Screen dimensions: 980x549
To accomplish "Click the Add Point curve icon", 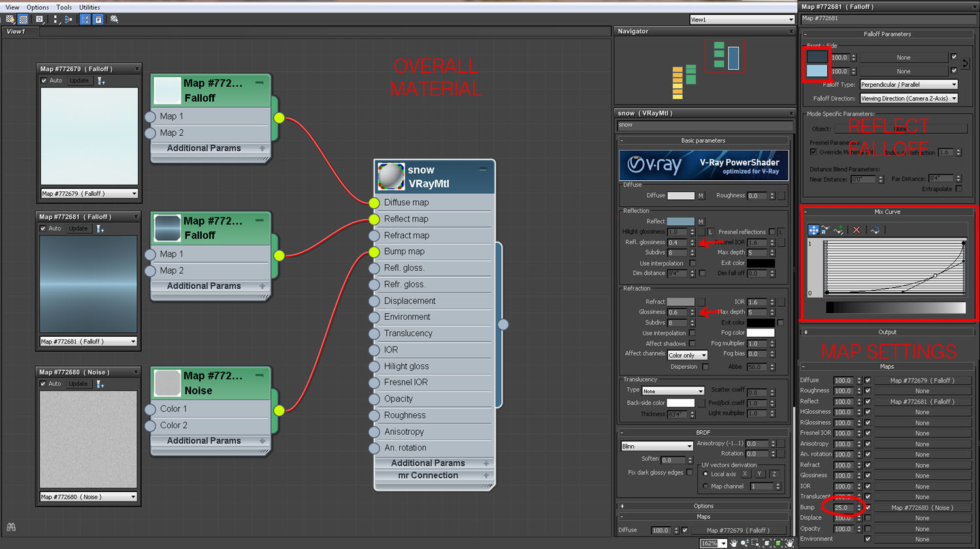I will click(839, 230).
